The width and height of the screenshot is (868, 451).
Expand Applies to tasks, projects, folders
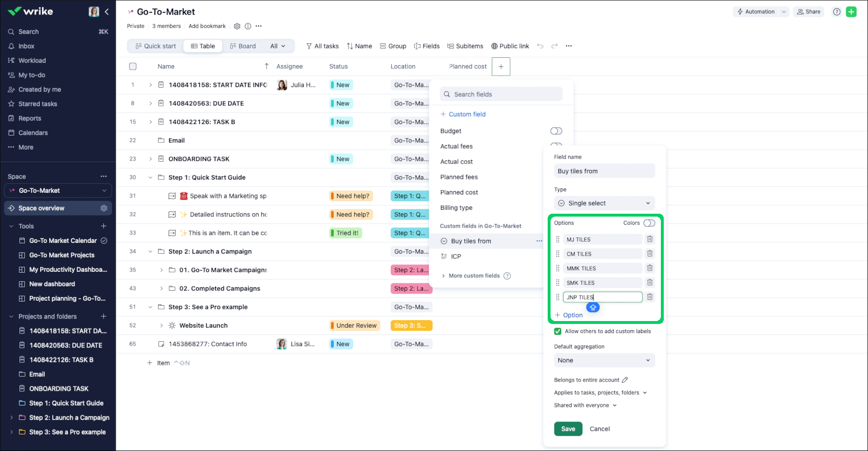pyautogui.click(x=600, y=393)
